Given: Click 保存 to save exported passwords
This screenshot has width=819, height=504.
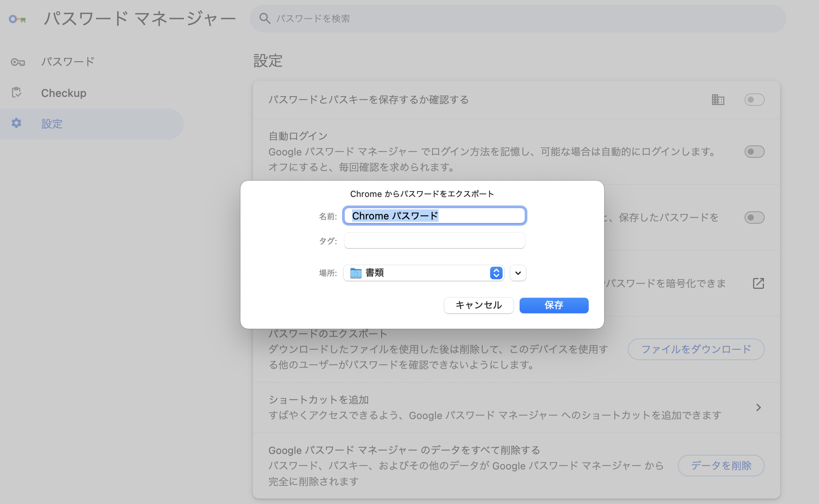Looking at the screenshot, I should pyautogui.click(x=554, y=305).
